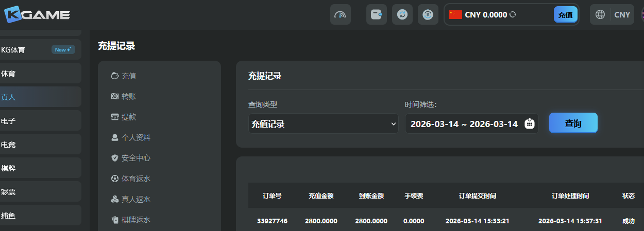644x231 pixels.
Task: Open 提款 in the account menu
Action: (128, 117)
